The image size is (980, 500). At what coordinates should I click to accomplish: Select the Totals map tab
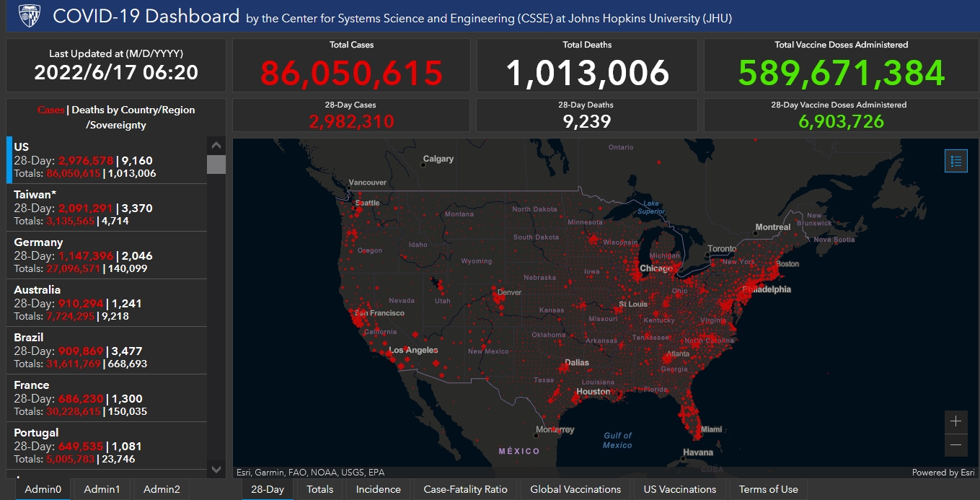[x=320, y=489]
